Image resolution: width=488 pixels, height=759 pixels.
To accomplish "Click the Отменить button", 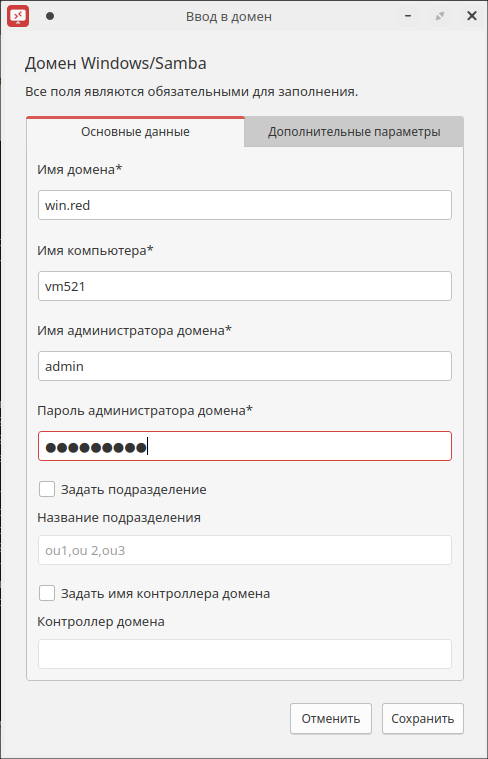I will coord(331,719).
